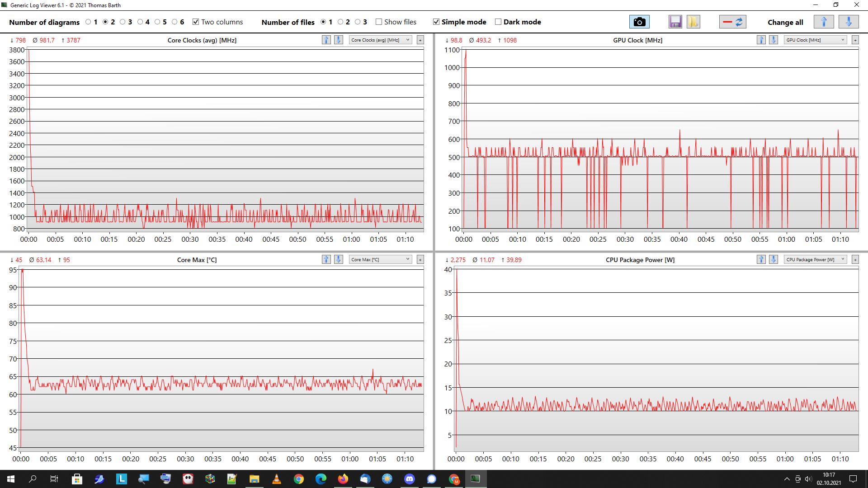
Task: Click the red line swap icon
Action: [732, 22]
